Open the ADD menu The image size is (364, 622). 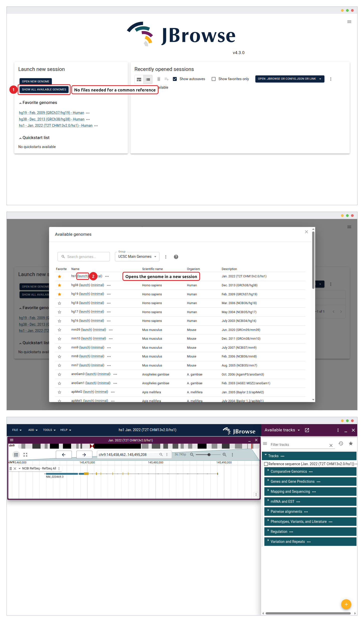33,430
